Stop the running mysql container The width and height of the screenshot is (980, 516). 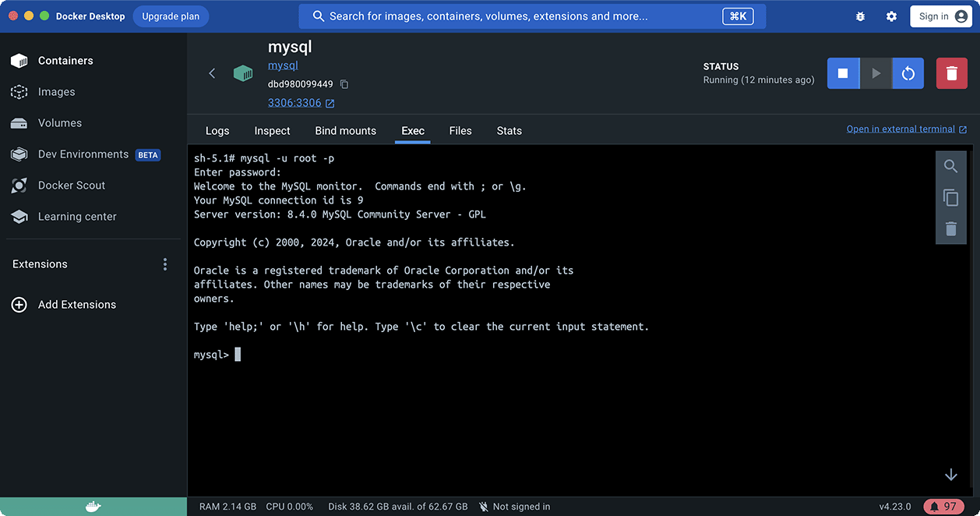click(x=843, y=72)
